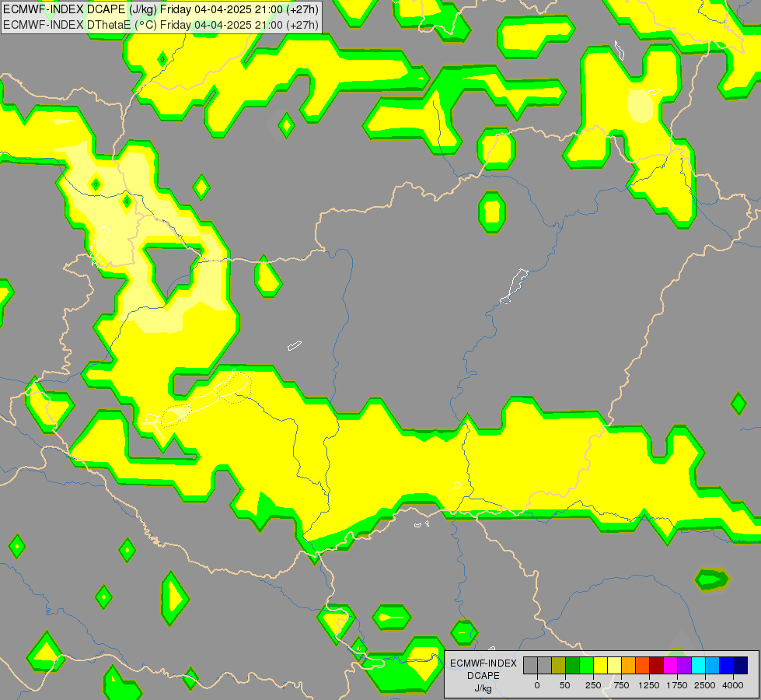This screenshot has width=761, height=700.
Task: Click the legend value 50
Action: click(565, 685)
